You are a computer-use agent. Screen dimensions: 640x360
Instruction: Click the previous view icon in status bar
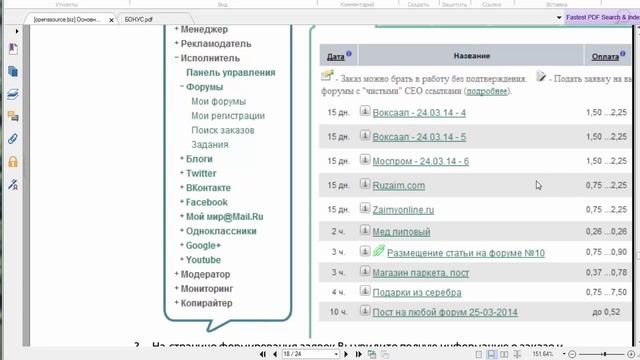tap(372, 354)
